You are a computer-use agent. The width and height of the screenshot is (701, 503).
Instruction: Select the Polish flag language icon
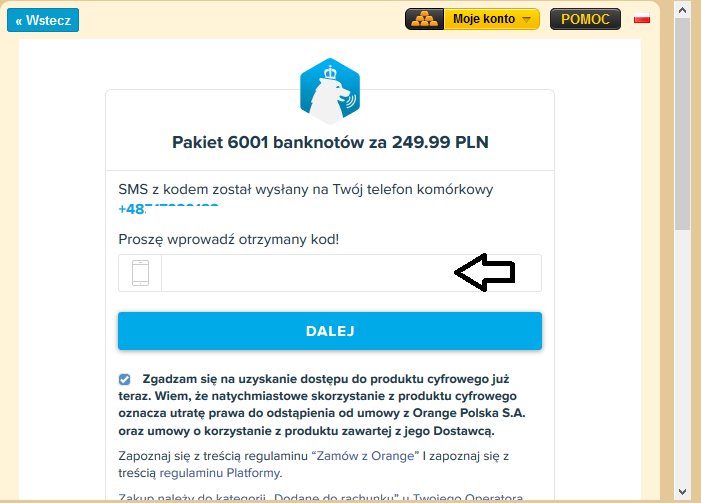[x=642, y=19]
